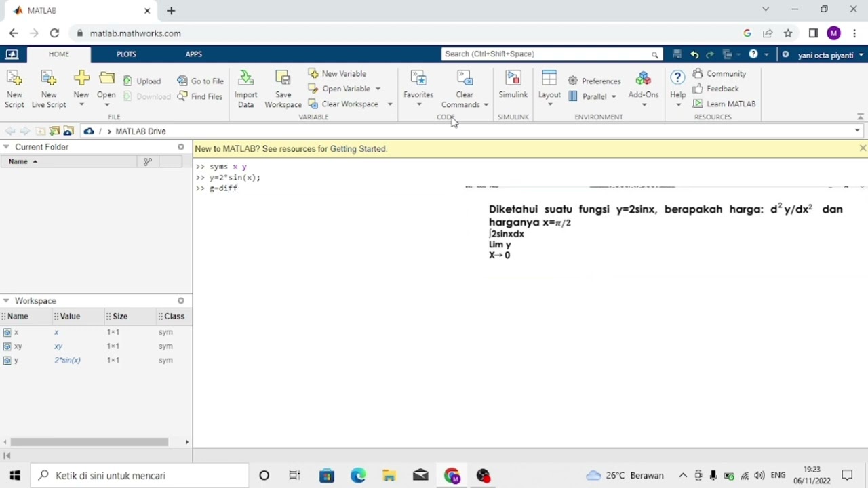This screenshot has height=488, width=868.
Task: Collapse the toolstrip ribbon
Action: click(x=860, y=117)
